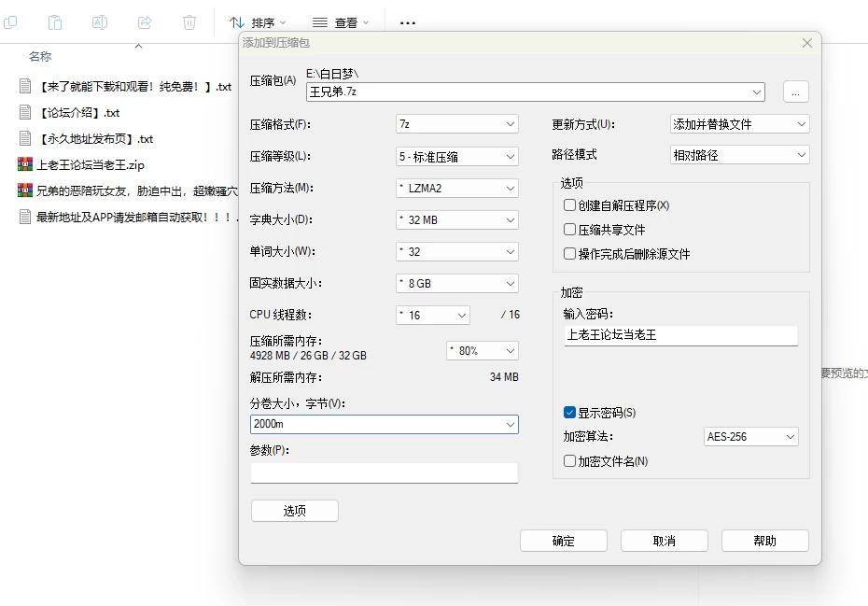Open the 查看 view menu
The height and width of the screenshot is (606, 868).
(x=341, y=22)
